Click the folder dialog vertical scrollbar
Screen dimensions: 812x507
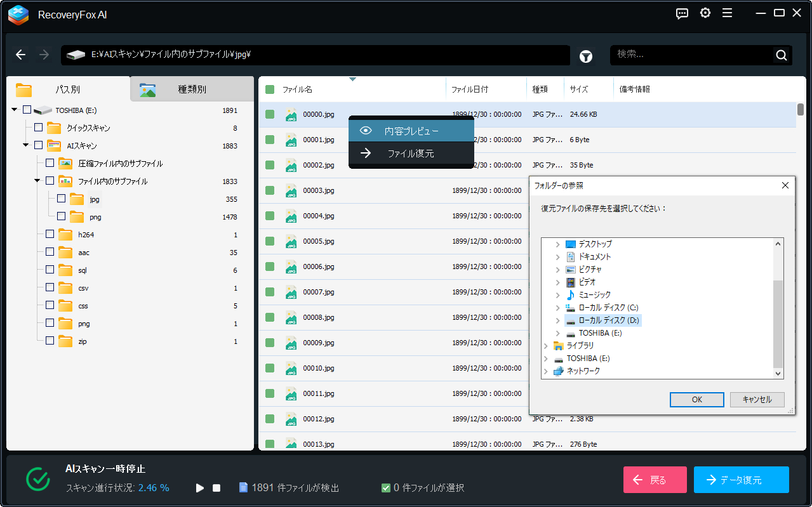pyautogui.click(x=778, y=324)
